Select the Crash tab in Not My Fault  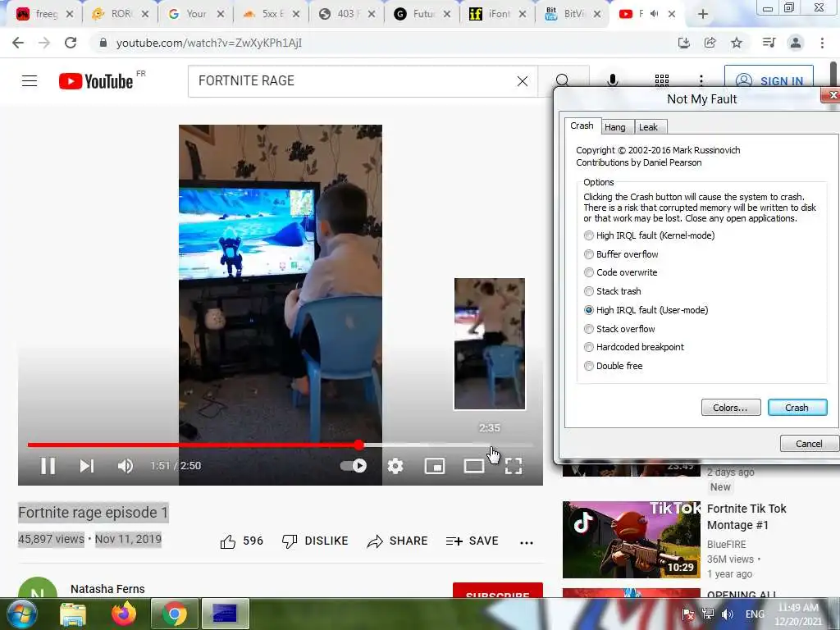(582, 126)
